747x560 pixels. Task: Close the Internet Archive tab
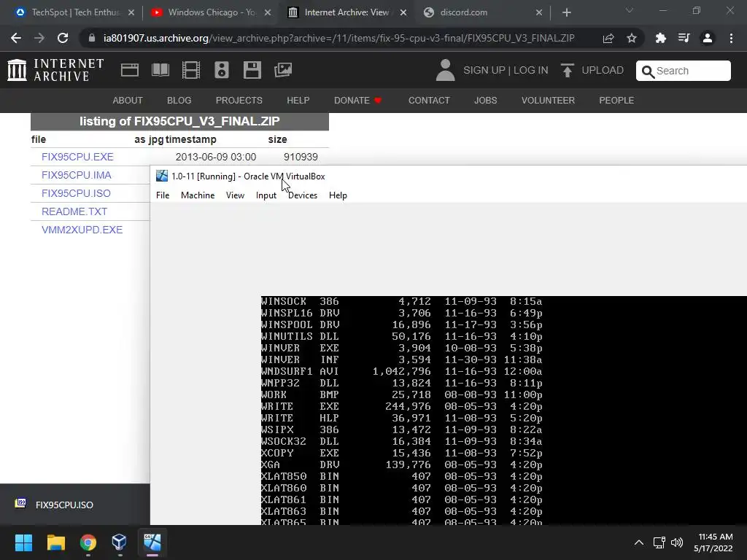pos(403,12)
